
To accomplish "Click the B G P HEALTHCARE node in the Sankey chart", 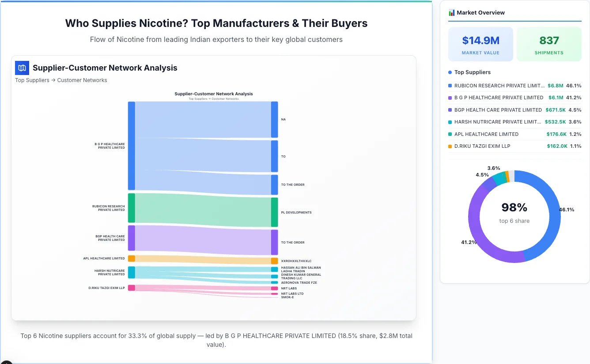I will [x=131, y=146].
